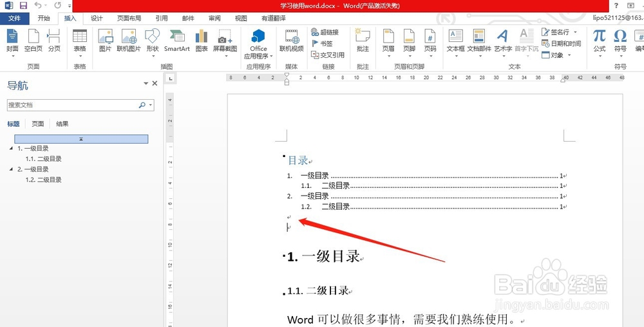Open Office apps (应用程序)
Screen dimensions: 644x327
click(x=258, y=43)
